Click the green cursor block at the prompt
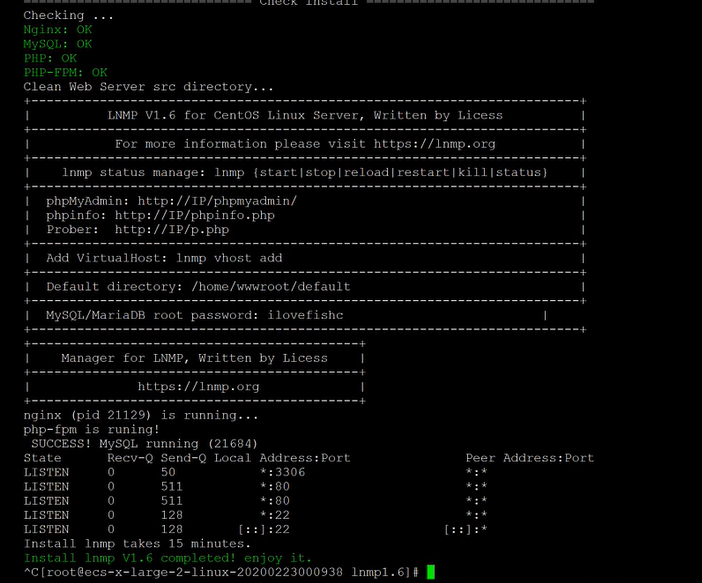702x583 pixels. (431, 572)
